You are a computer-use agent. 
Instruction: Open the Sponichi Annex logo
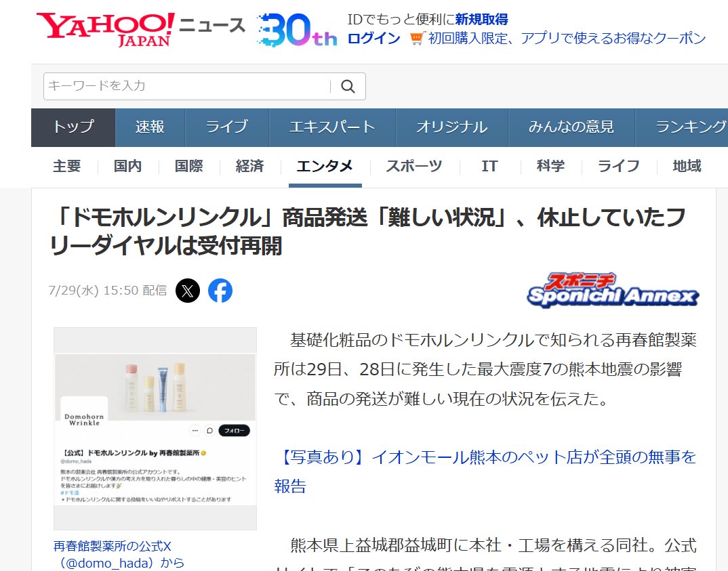click(613, 290)
